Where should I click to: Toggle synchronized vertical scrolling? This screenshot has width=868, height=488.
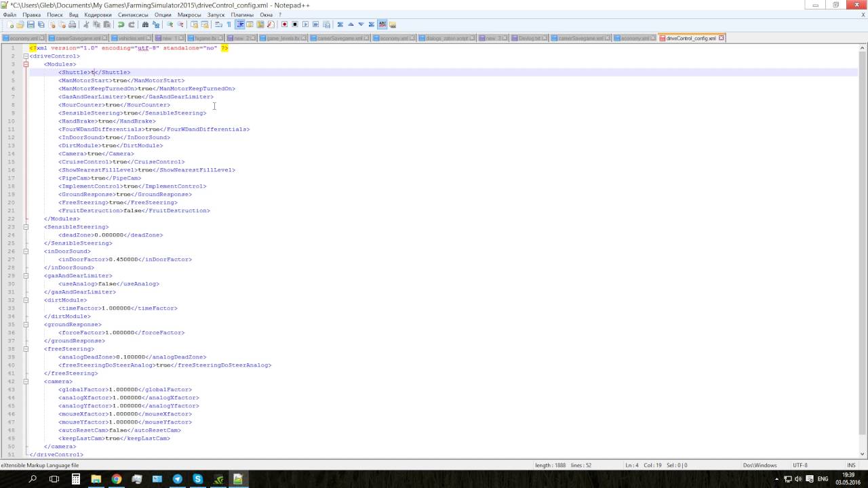coord(194,24)
